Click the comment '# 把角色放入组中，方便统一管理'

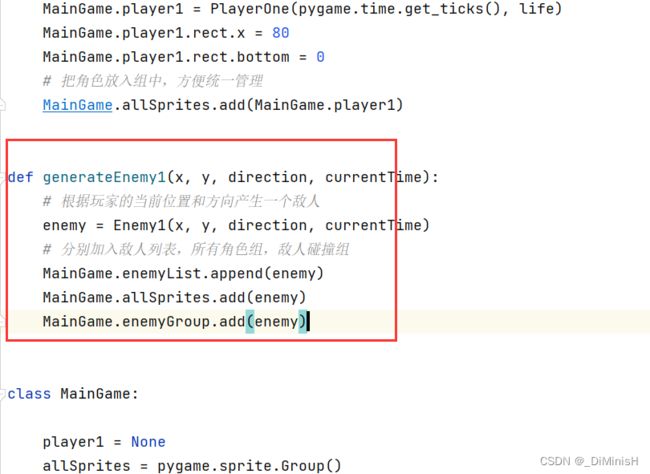(153, 81)
